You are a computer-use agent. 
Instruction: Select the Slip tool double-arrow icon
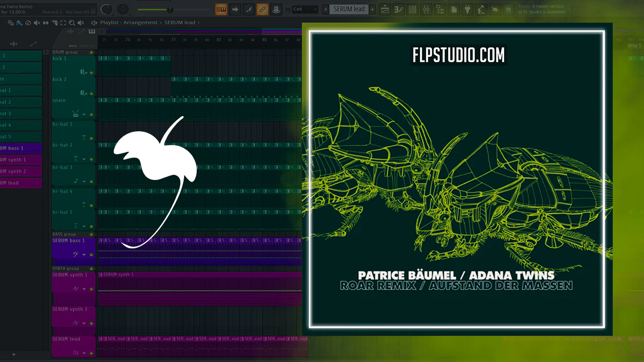[x=46, y=23]
